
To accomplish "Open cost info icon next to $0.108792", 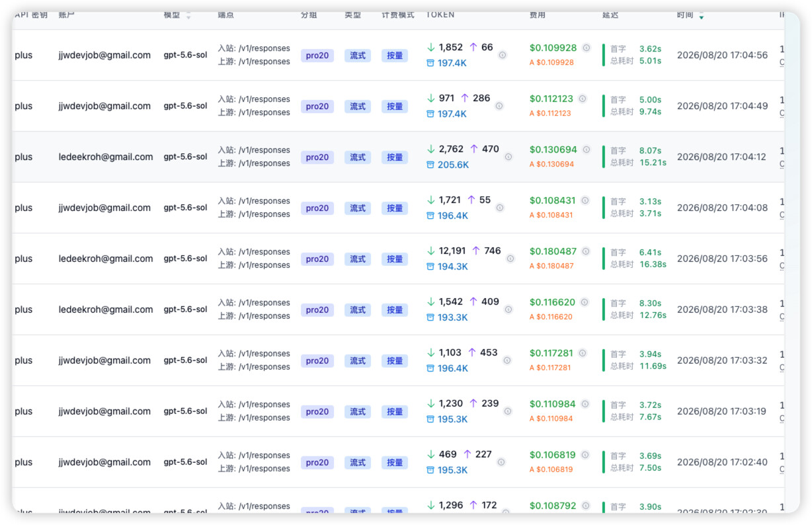I will (x=586, y=506).
